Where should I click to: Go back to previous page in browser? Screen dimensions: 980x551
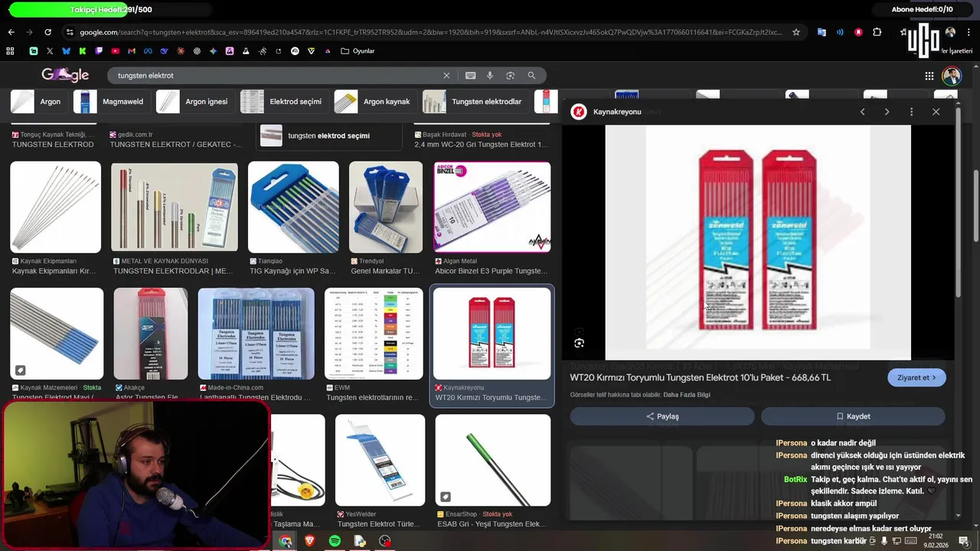11,32
